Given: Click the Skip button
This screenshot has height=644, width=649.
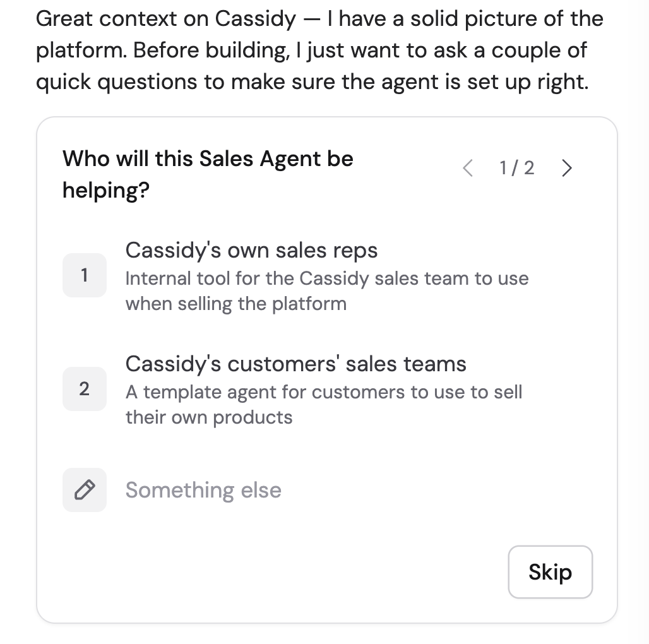Looking at the screenshot, I should point(550,572).
